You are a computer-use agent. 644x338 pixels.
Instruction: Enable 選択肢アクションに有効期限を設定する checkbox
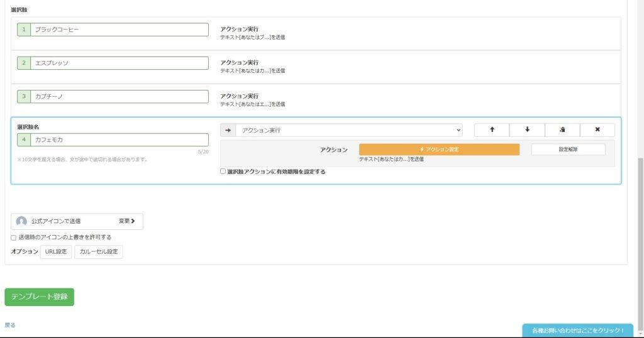(223, 172)
